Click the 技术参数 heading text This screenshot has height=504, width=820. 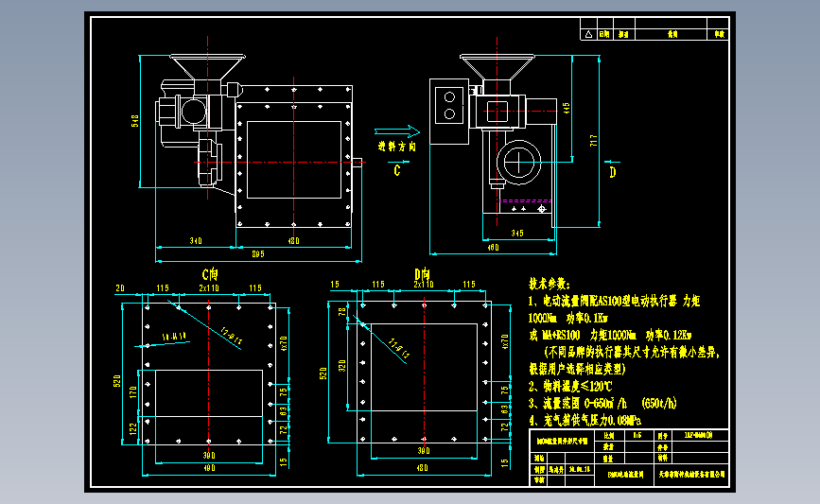[549, 284]
